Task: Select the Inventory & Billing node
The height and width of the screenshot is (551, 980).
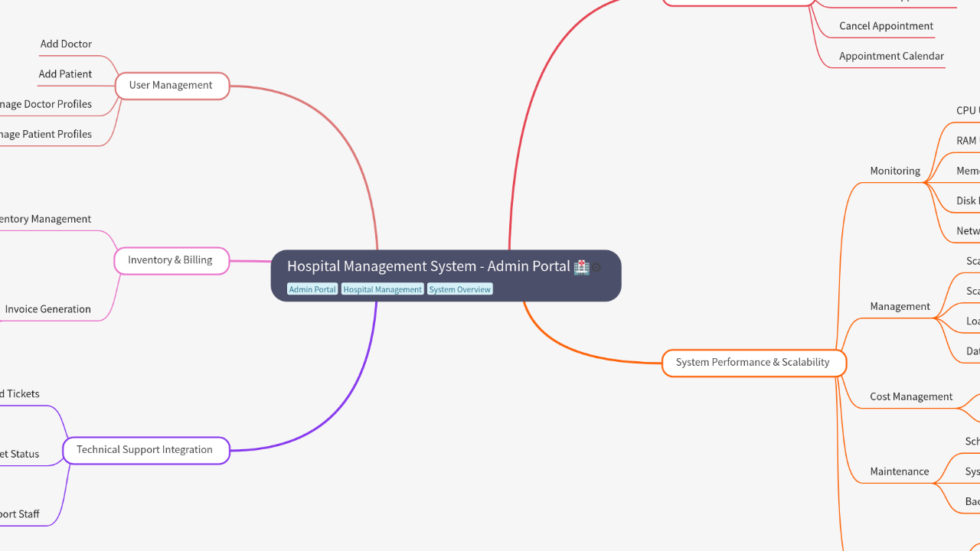Action: (x=171, y=260)
